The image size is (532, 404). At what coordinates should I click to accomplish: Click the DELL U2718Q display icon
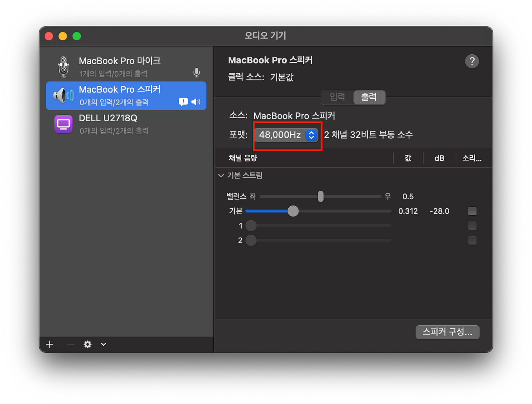coord(63,124)
